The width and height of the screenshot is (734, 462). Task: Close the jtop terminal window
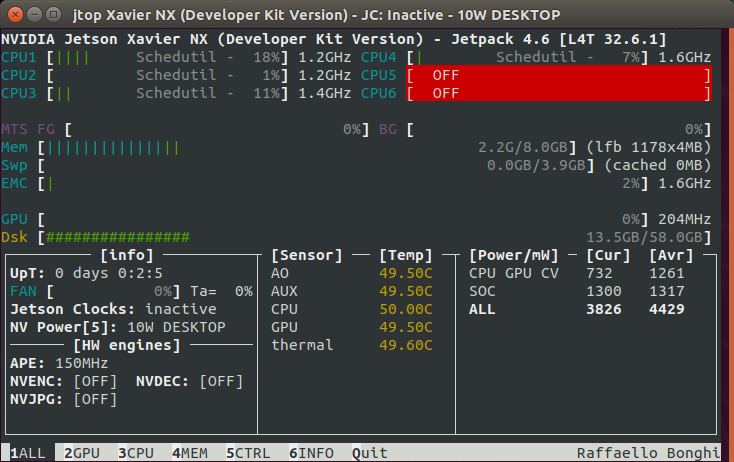[15, 15]
